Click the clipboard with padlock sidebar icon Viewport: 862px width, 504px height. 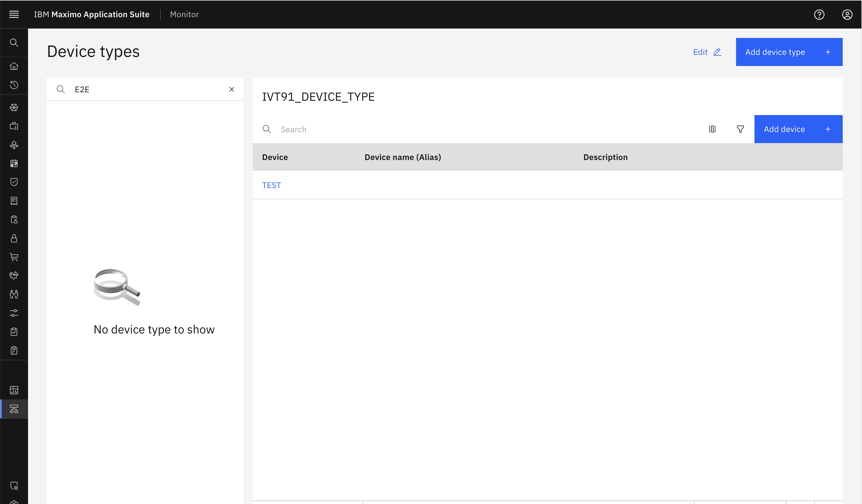tap(14, 220)
